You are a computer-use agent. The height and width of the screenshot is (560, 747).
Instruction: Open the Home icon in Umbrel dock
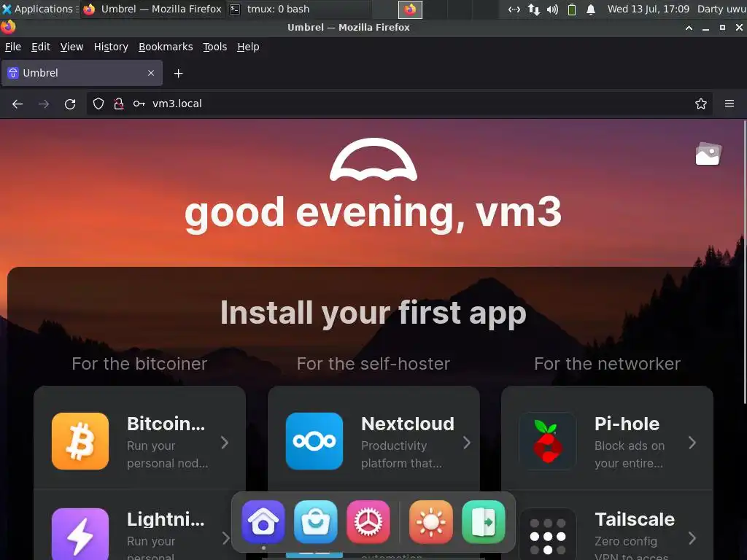click(263, 522)
